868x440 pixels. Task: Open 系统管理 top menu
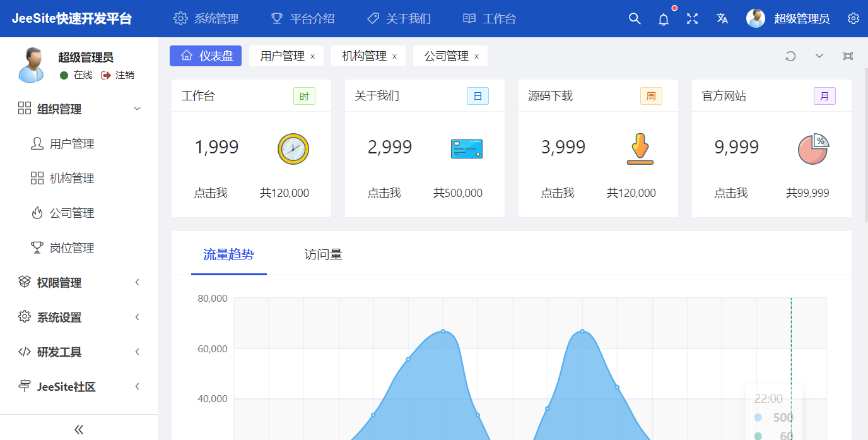[x=206, y=19]
